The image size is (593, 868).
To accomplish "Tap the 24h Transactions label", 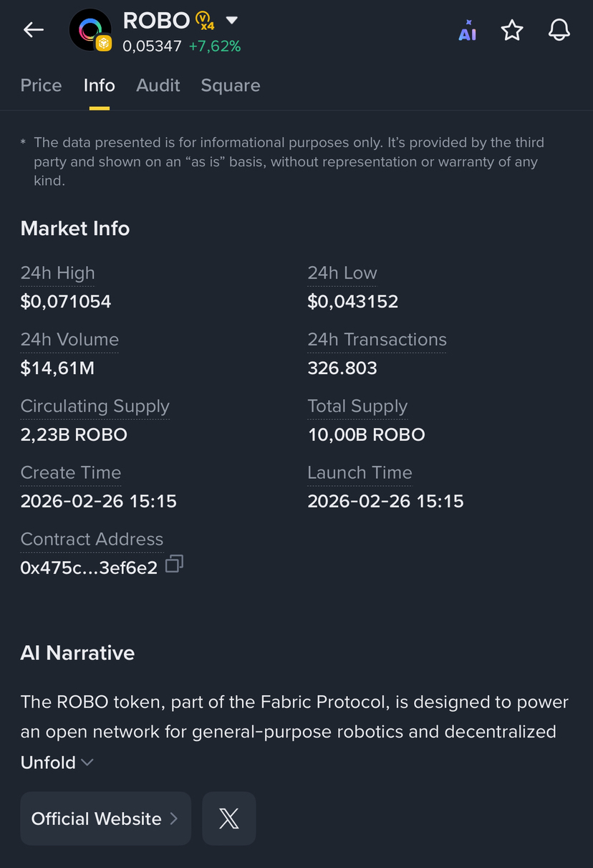I will tap(377, 340).
